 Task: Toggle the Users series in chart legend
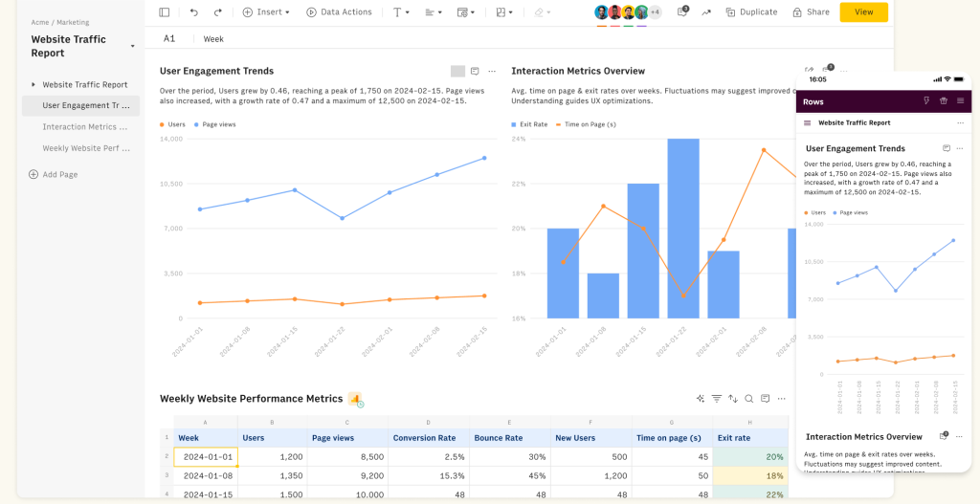[172, 124]
